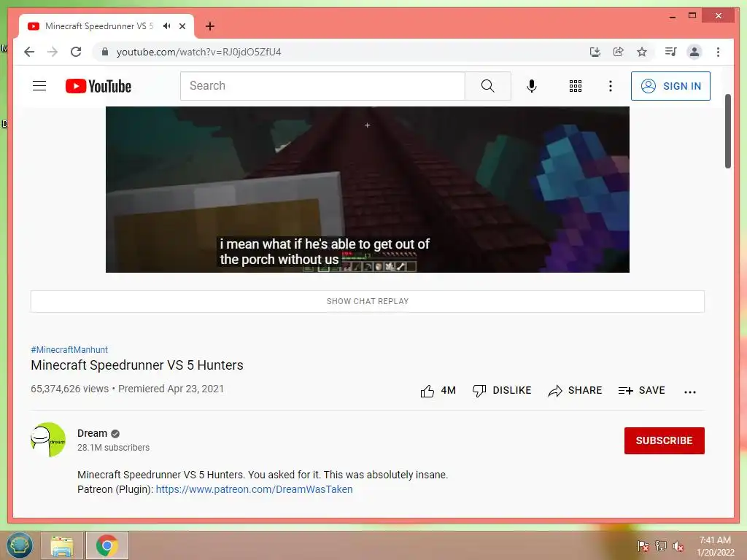Click the DISLIKE button

tap(501, 391)
